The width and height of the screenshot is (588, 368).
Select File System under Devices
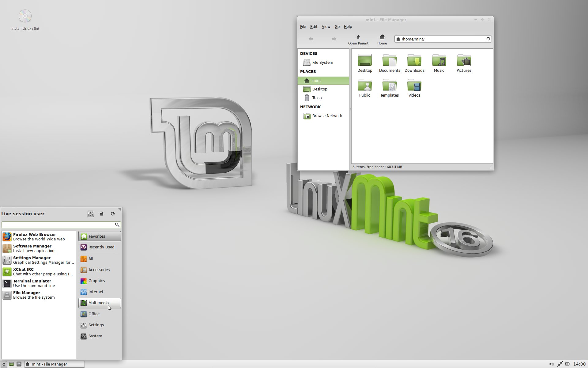tap(323, 63)
